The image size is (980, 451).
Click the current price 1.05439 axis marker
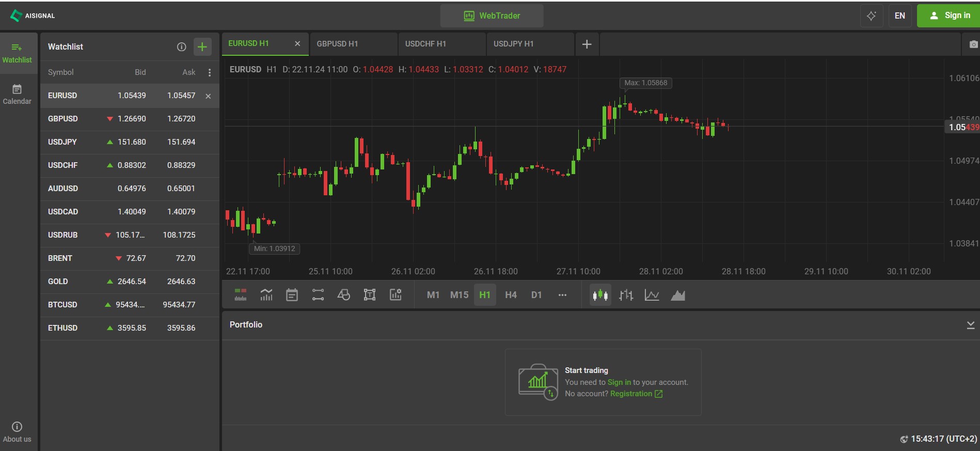click(962, 127)
